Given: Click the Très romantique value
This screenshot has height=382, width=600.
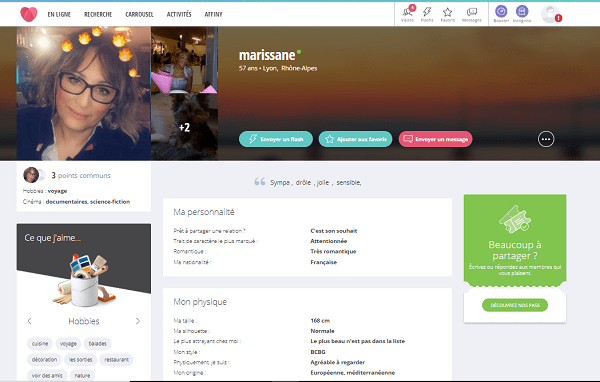Looking at the screenshot, I should (333, 251).
